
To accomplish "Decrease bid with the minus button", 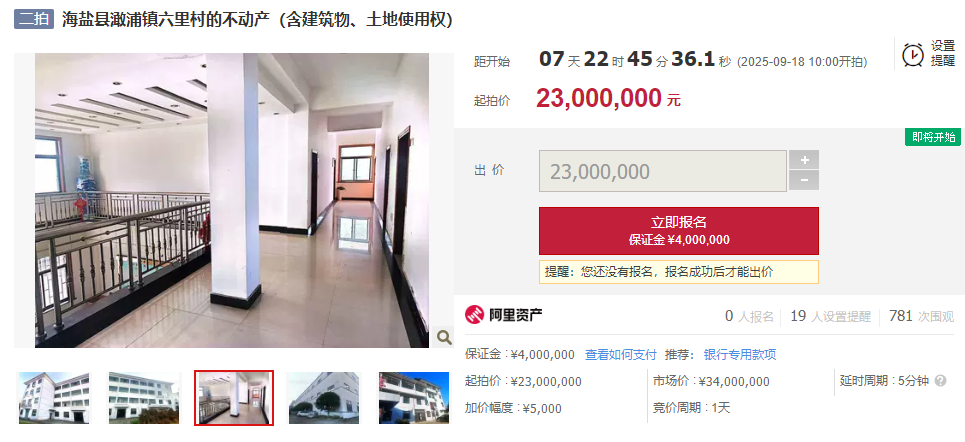I will click(804, 180).
